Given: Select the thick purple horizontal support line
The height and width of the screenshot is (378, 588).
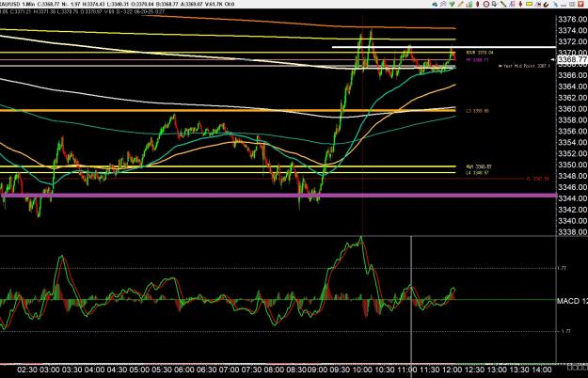Looking at the screenshot, I should coord(278,196).
